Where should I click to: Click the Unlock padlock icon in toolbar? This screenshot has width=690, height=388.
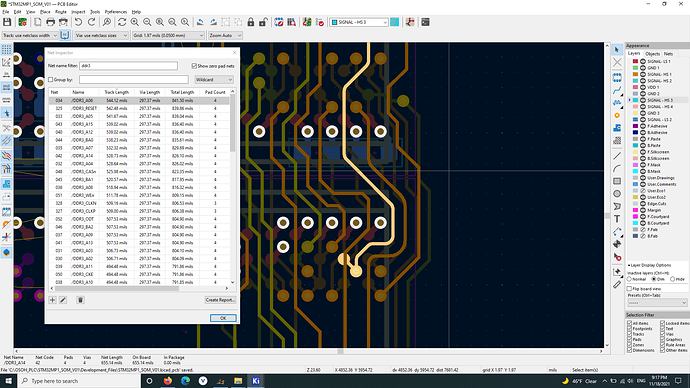[263, 22]
